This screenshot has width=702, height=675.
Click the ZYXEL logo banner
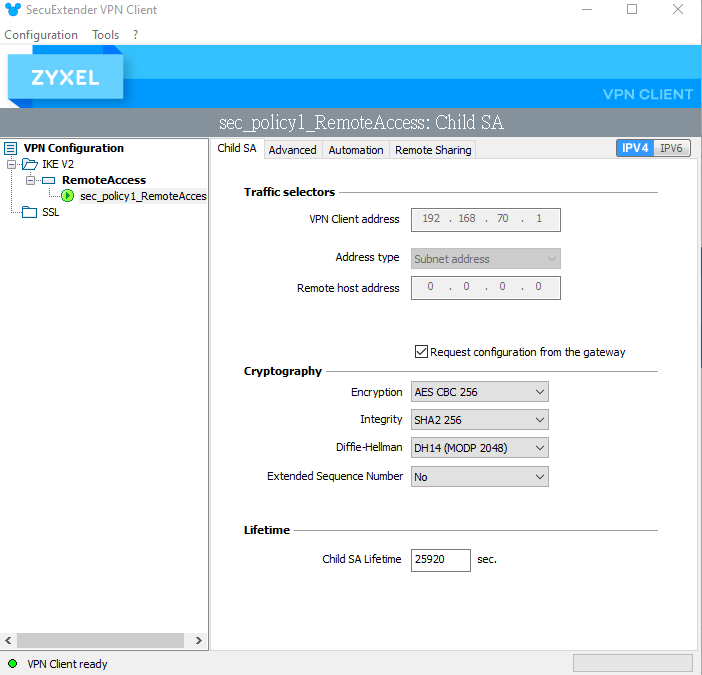tap(65, 77)
